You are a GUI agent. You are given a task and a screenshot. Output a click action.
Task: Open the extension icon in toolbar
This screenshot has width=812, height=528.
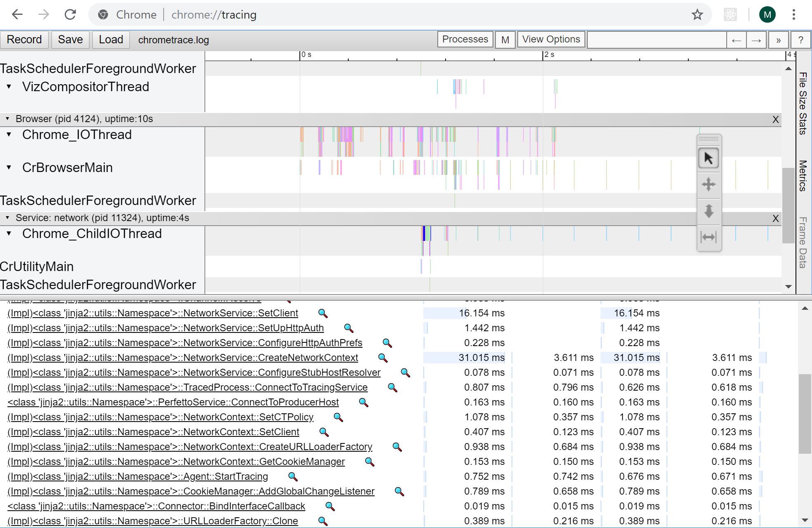coord(730,15)
